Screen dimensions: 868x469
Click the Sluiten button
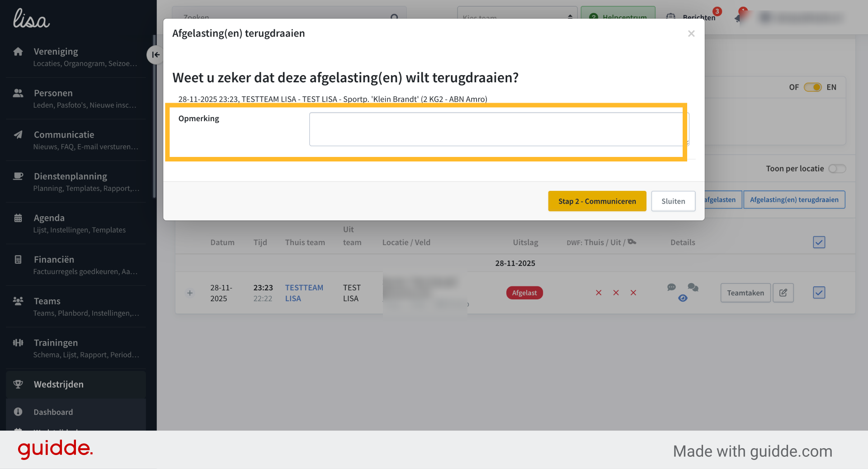pyautogui.click(x=673, y=201)
